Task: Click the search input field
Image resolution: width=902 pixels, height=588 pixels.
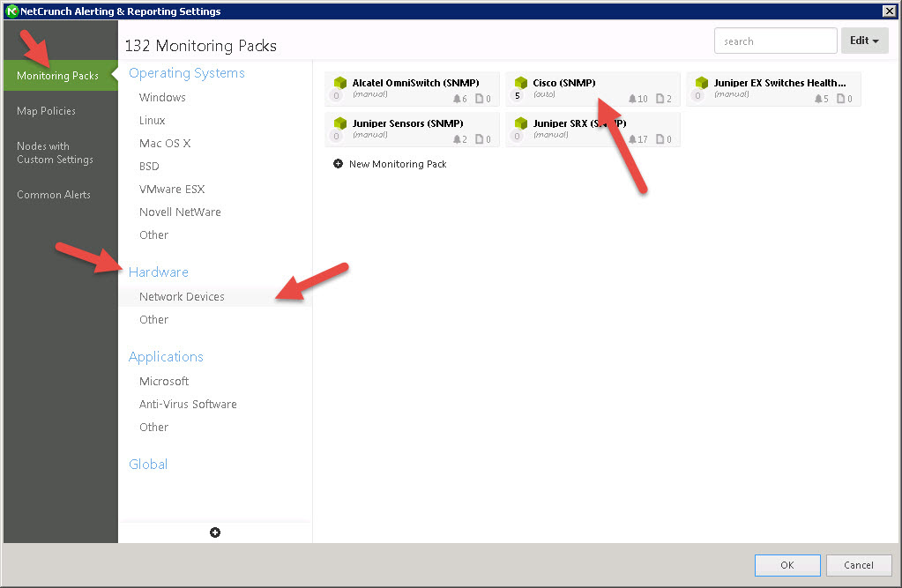Action: [x=775, y=41]
